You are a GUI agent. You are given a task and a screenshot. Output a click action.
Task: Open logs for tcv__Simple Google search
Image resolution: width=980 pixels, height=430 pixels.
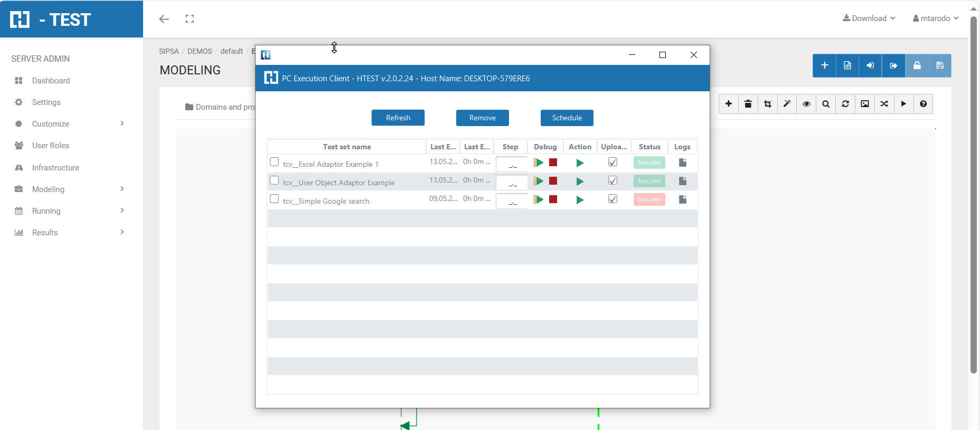682,199
